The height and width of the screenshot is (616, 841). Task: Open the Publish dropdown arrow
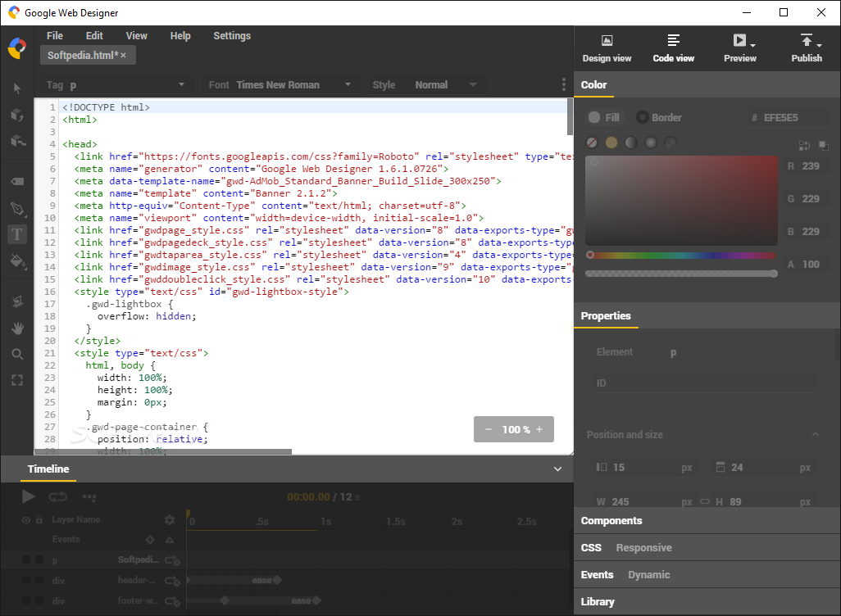[819, 46]
